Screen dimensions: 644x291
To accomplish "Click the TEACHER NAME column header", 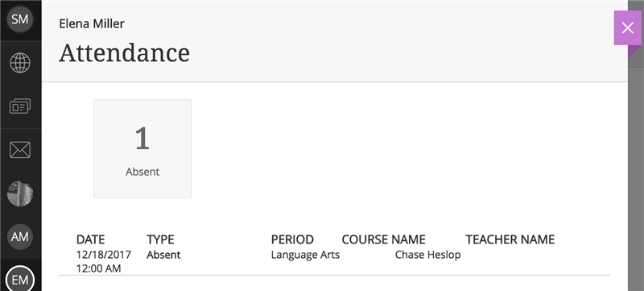I will 510,239.
